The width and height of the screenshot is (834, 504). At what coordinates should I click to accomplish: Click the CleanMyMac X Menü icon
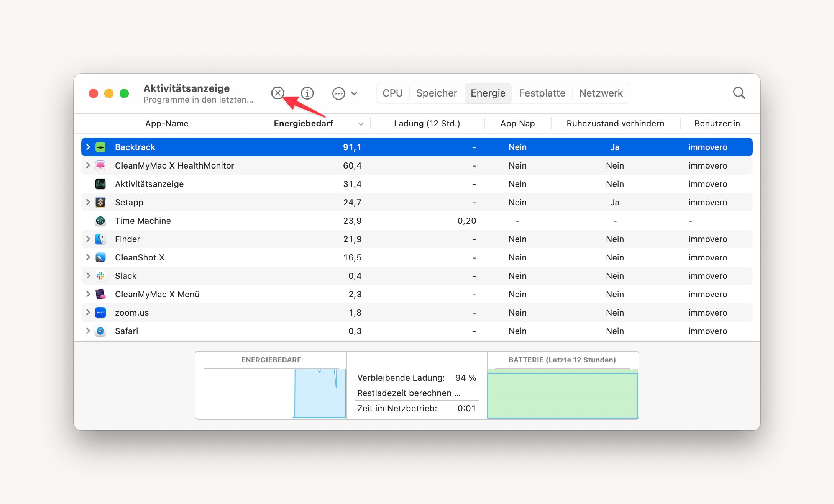click(x=100, y=294)
